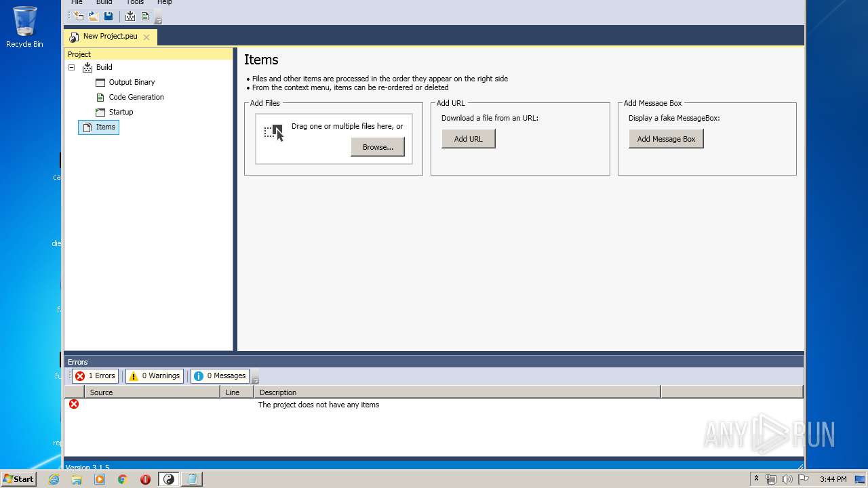
Task: Click the 3:44 PM clock
Action: pyautogui.click(x=833, y=479)
